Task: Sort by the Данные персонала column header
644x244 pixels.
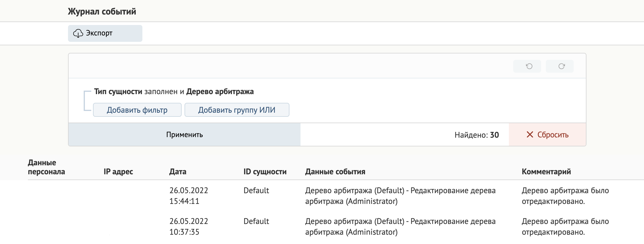Action: tap(46, 167)
